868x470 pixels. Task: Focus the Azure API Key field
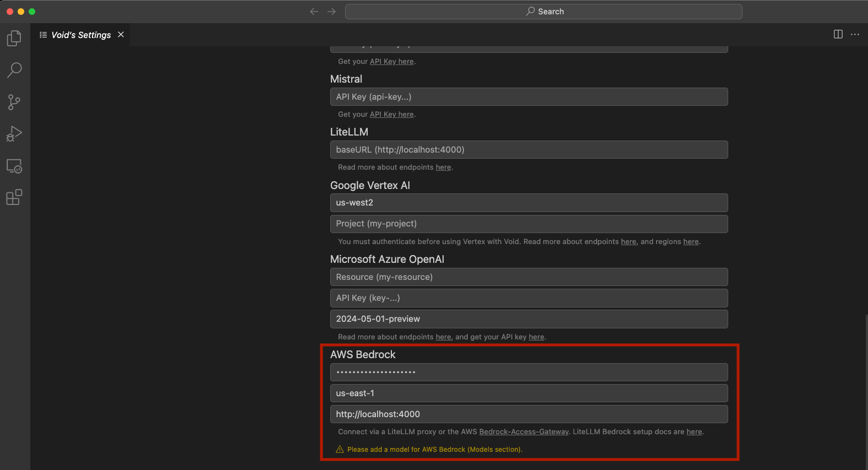click(x=529, y=298)
